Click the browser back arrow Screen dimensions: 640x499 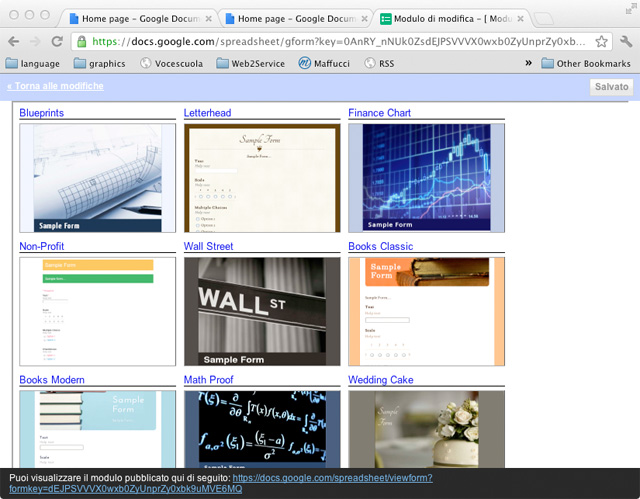[13, 41]
